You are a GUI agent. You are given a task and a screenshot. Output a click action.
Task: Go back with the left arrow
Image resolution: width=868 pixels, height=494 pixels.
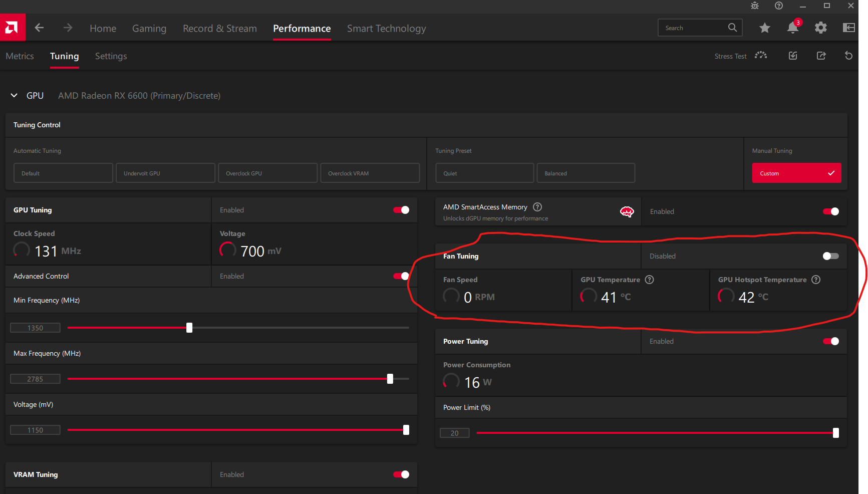point(39,28)
